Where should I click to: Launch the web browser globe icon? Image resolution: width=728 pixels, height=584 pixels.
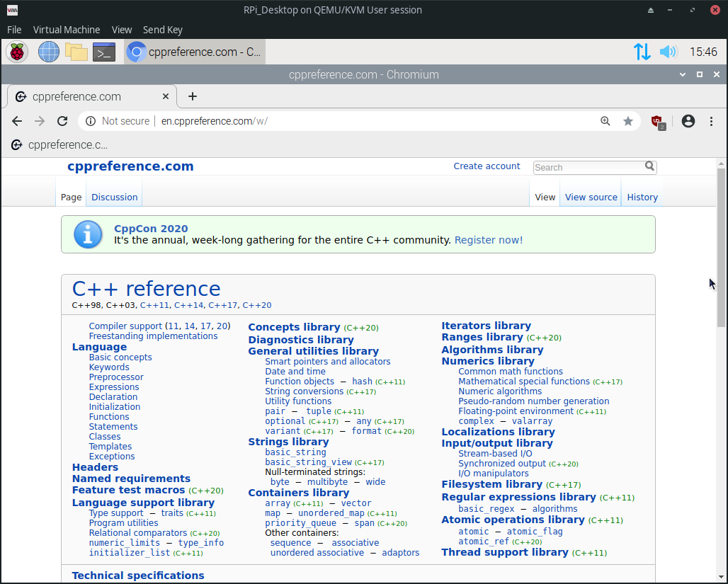pyautogui.click(x=49, y=52)
